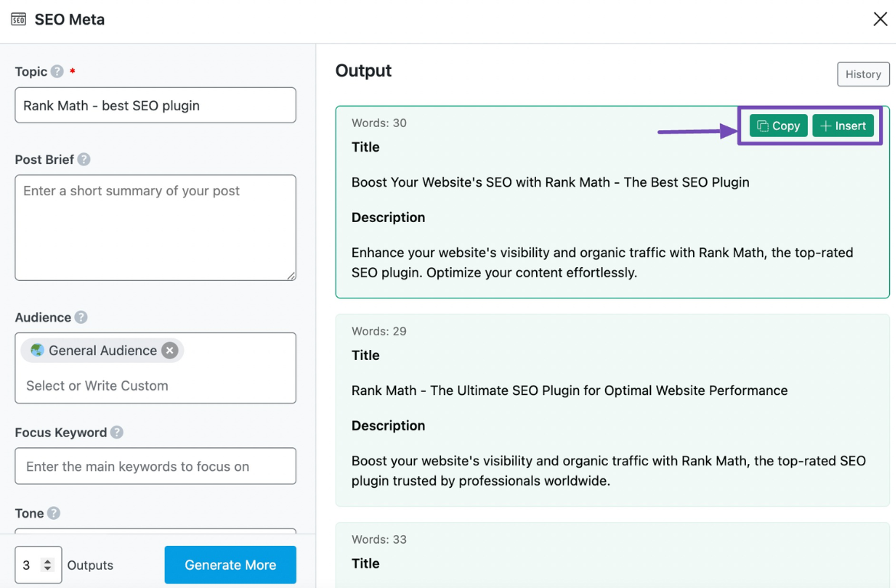The height and width of the screenshot is (588, 896).
Task: Select the second output card with 29 words
Action: coord(612,410)
